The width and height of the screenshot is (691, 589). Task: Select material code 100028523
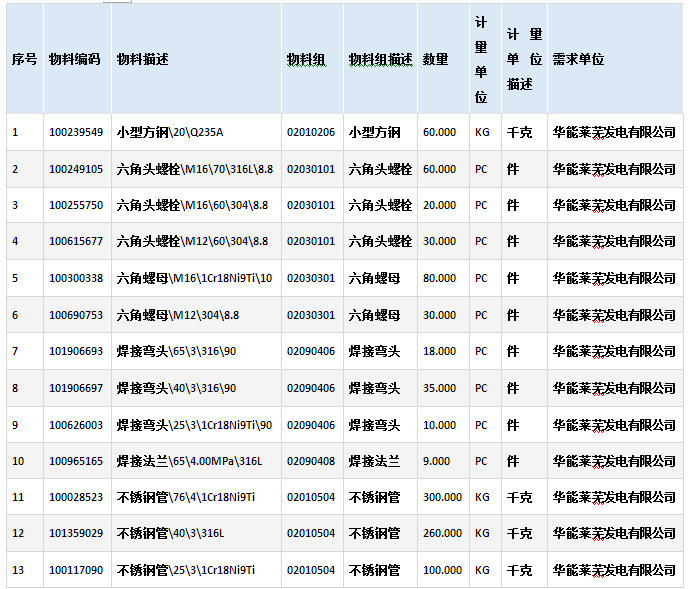coord(76,498)
